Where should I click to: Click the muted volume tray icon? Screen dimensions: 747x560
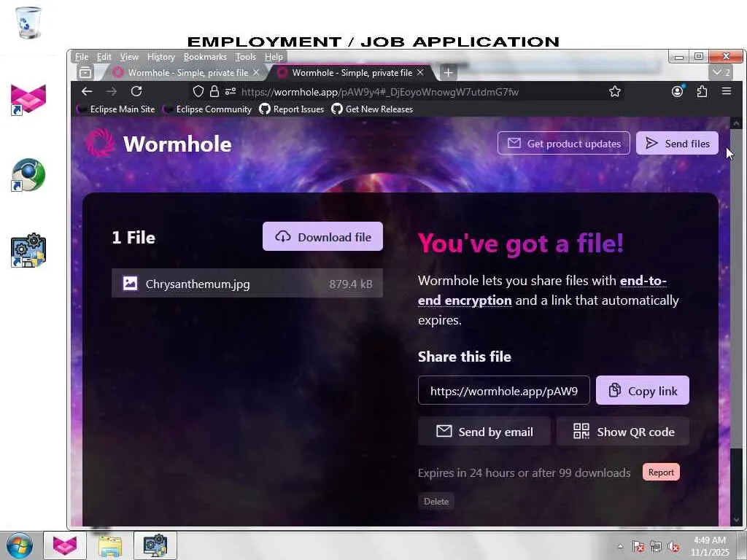pyautogui.click(x=673, y=547)
